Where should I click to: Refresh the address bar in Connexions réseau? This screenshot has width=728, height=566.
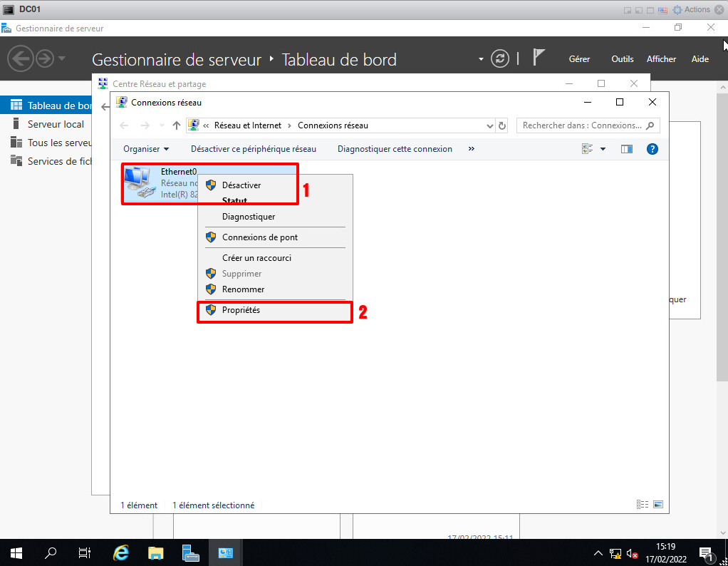tap(502, 125)
